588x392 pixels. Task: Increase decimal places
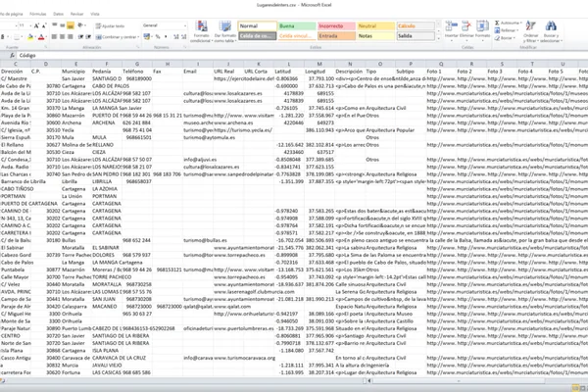[x=175, y=37]
